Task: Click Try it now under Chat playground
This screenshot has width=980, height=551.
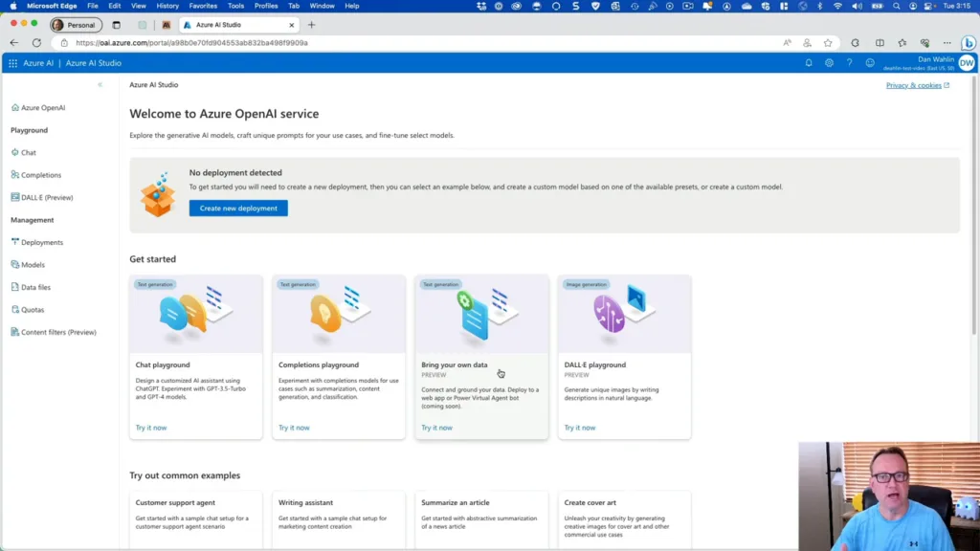Action: [x=151, y=428]
